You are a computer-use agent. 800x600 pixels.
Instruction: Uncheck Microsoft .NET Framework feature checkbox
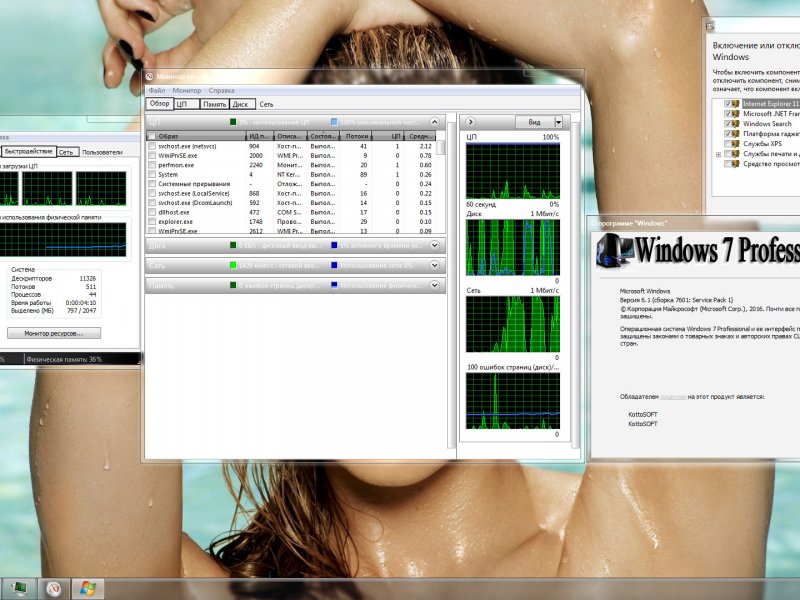(728, 114)
